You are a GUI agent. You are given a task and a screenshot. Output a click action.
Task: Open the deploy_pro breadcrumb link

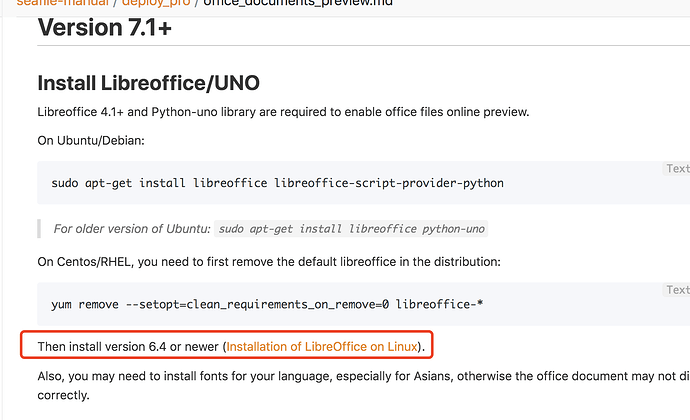point(156,3)
